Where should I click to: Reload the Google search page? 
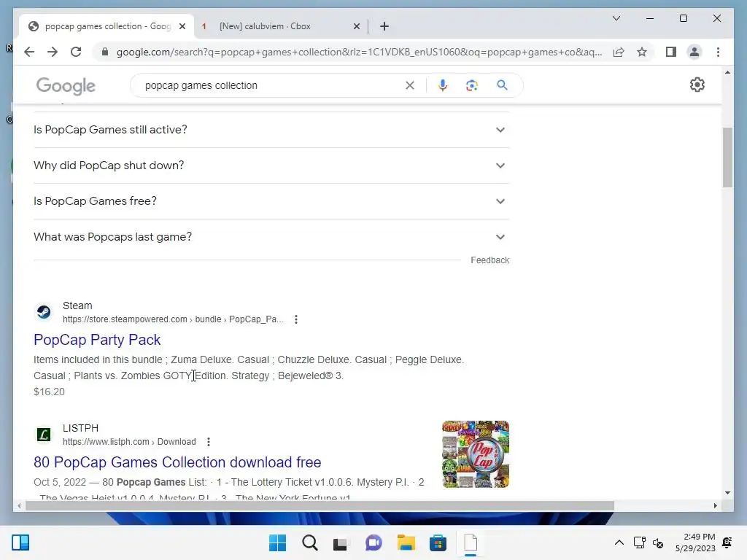pyautogui.click(x=76, y=52)
